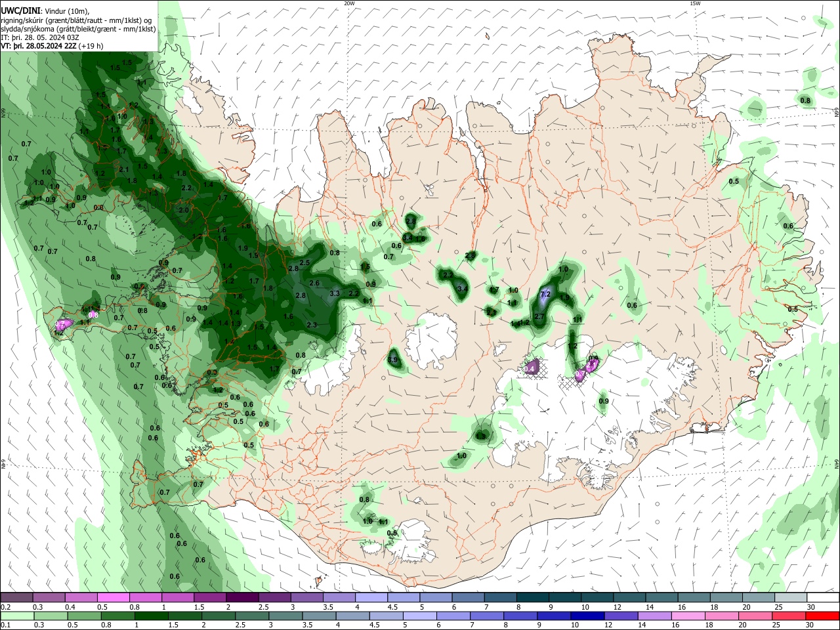
Task: Click the 0.4 value inside purple snow patch
Action: pyautogui.click(x=530, y=369)
